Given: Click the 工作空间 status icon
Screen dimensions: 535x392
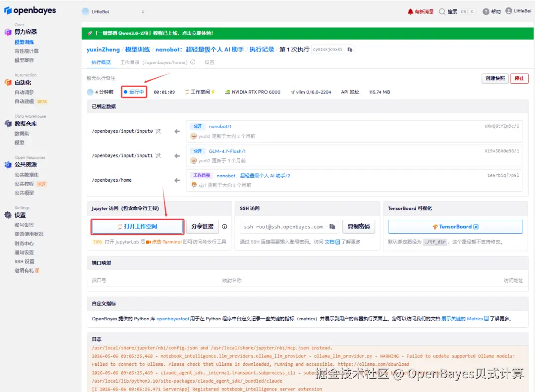Looking at the screenshot, I should [x=187, y=92].
